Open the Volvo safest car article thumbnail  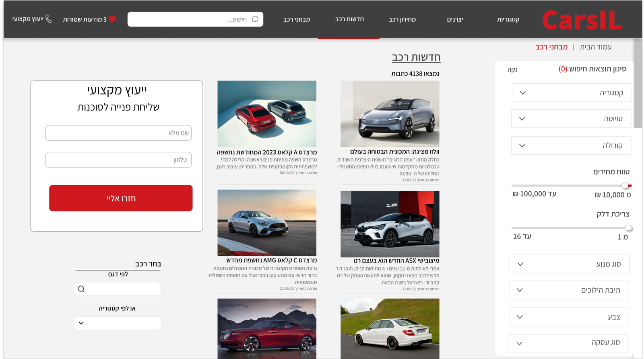390,114
